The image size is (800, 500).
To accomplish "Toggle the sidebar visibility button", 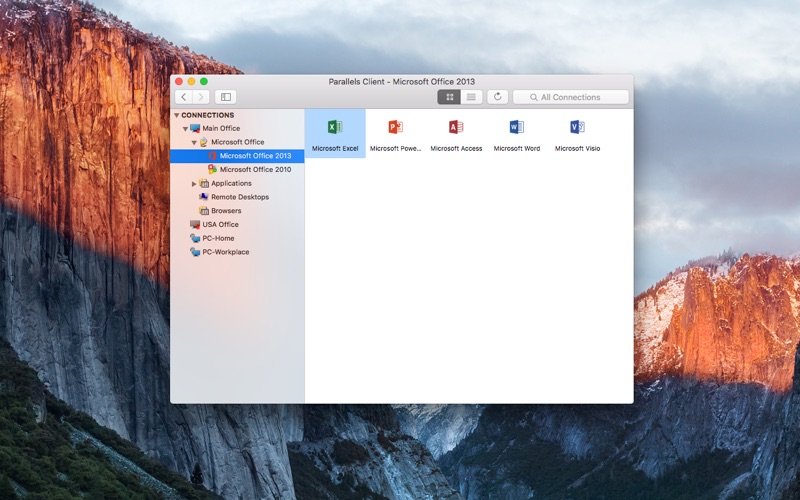I will pos(225,97).
